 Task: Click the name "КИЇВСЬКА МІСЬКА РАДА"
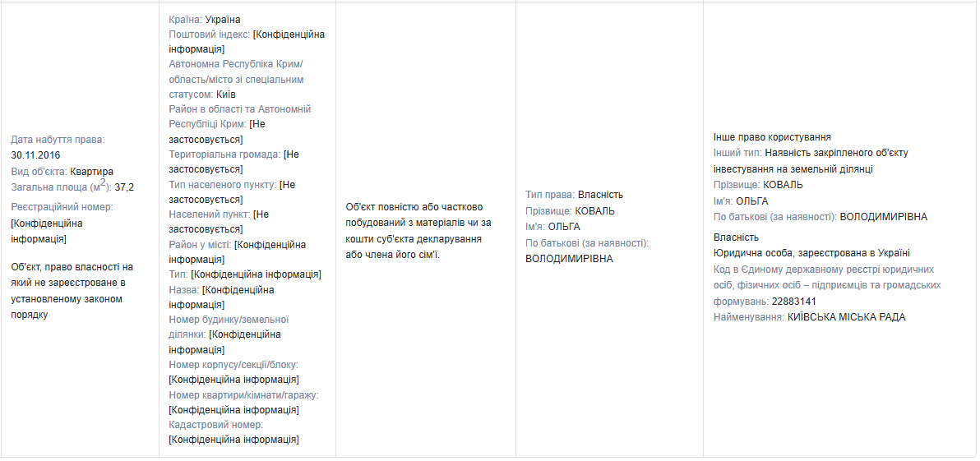point(846,317)
